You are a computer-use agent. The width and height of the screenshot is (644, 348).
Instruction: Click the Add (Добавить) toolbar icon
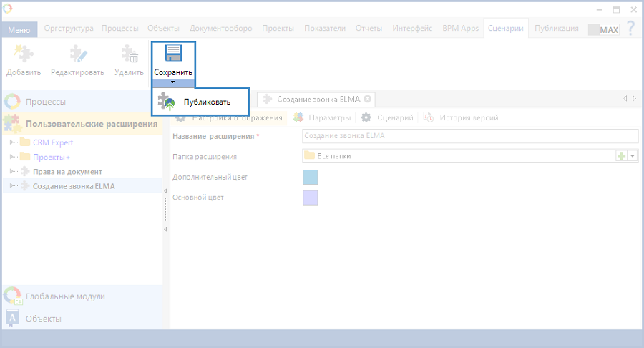[x=24, y=55]
